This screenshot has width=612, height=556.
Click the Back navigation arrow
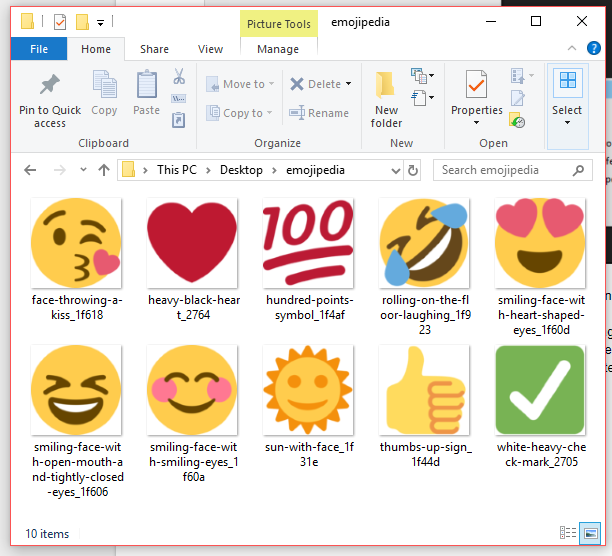[30, 170]
